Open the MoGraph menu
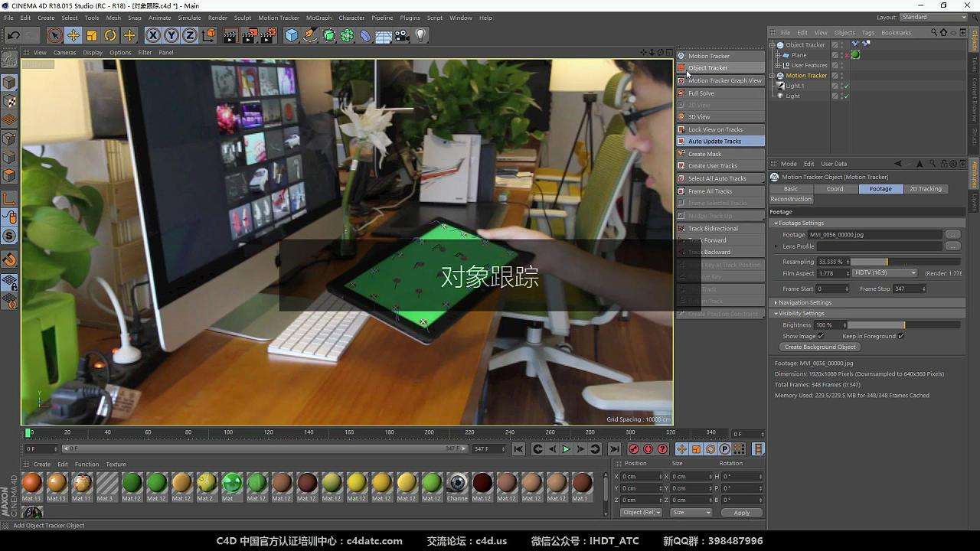Image resolution: width=980 pixels, height=551 pixels. 319,18
